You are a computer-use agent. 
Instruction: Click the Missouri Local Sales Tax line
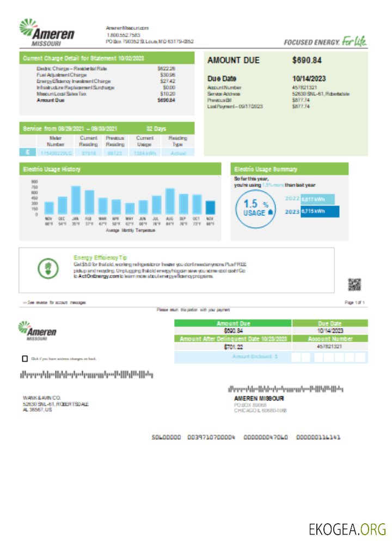point(106,94)
